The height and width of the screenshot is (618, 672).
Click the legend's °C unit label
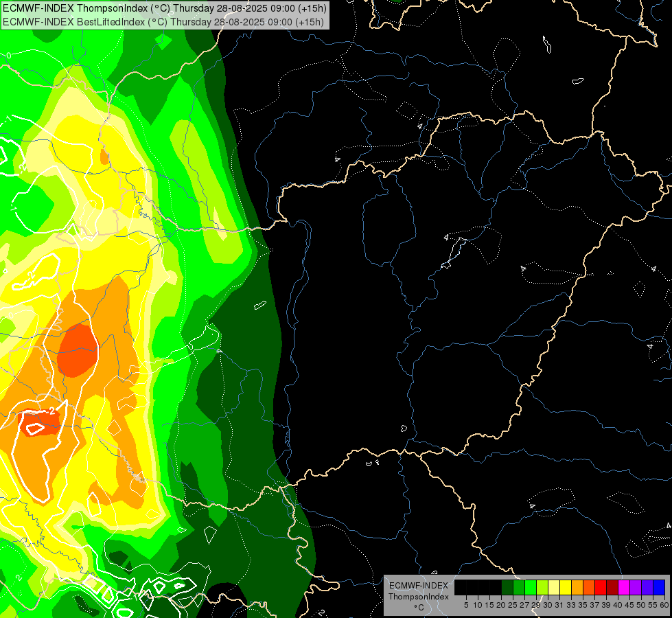pyautogui.click(x=419, y=608)
